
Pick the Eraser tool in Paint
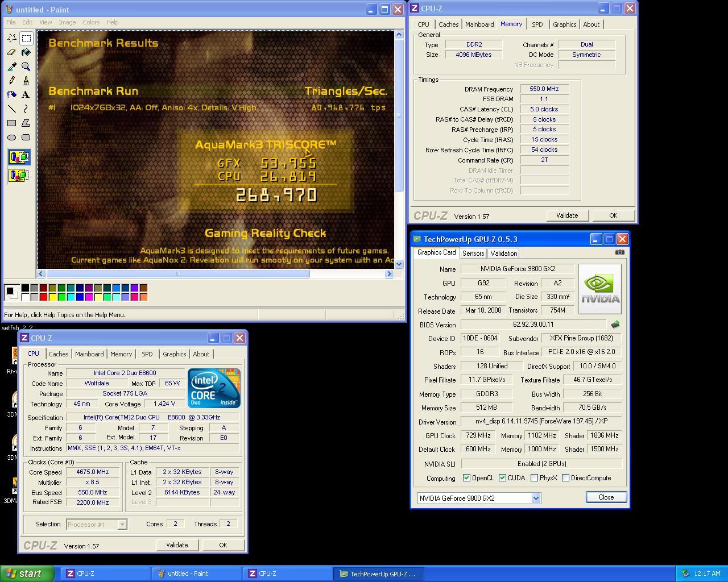click(x=12, y=52)
